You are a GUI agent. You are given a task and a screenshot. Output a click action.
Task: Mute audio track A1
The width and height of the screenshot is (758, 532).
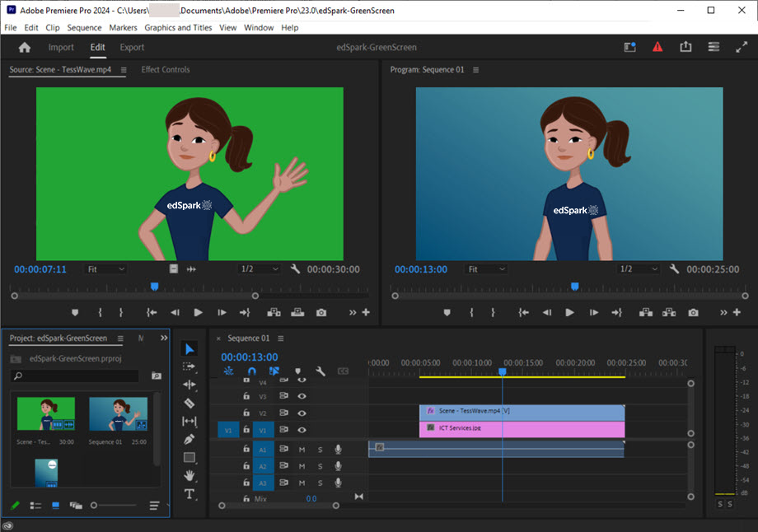[x=302, y=450]
